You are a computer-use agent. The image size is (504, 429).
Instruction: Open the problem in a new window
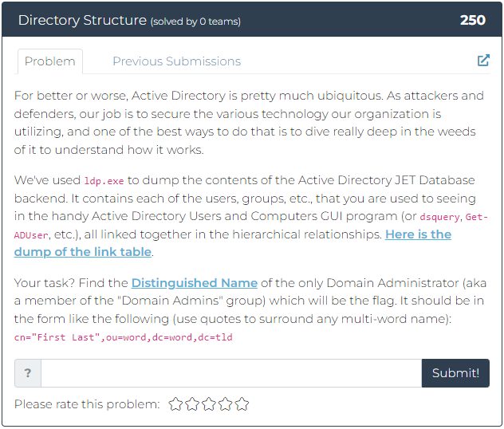(483, 61)
